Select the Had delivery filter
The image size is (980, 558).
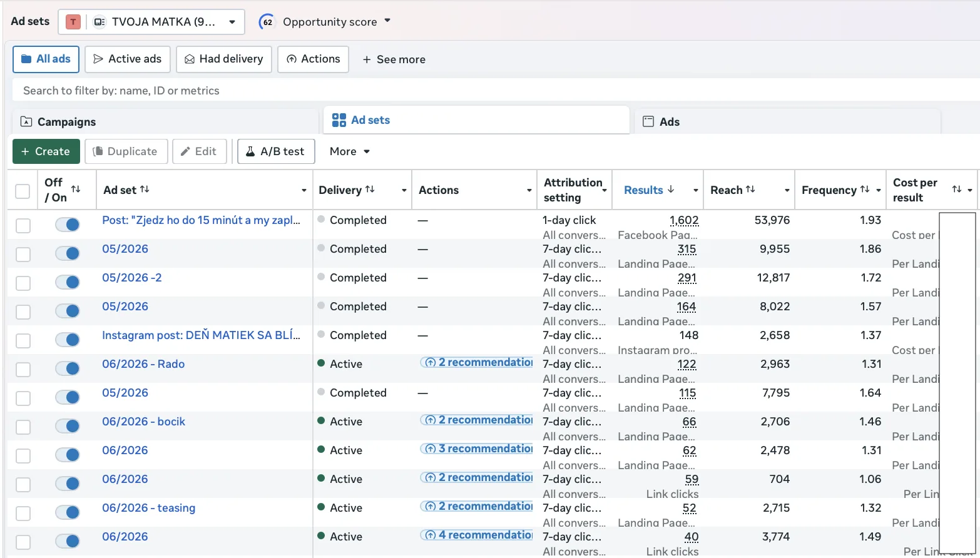(x=224, y=59)
